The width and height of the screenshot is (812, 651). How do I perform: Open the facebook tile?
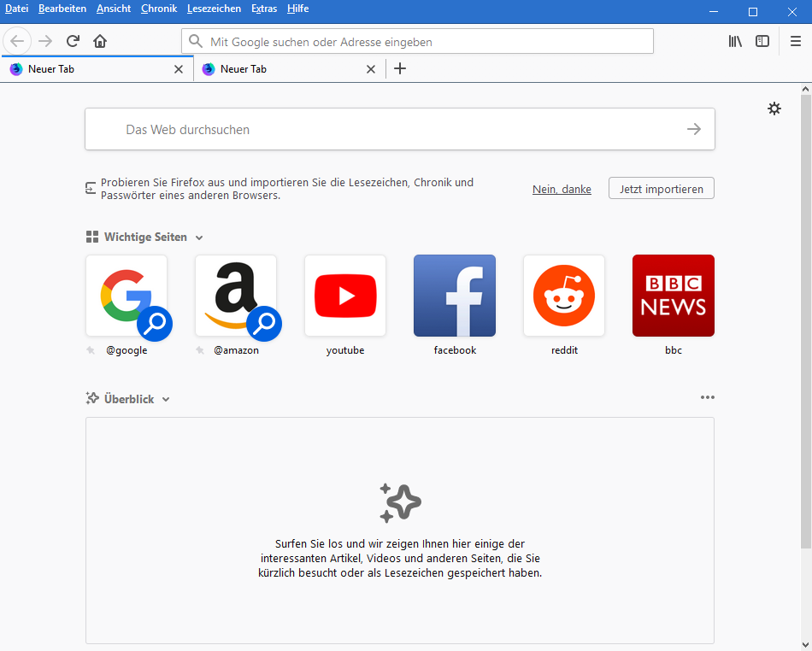pos(455,296)
